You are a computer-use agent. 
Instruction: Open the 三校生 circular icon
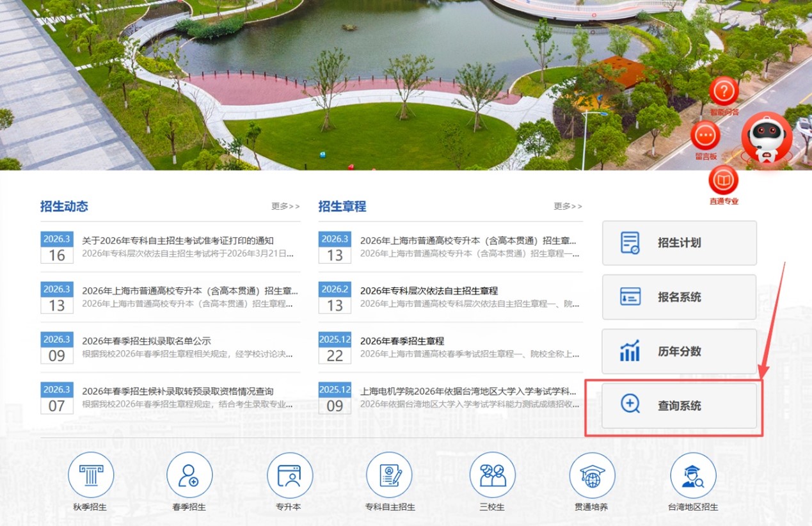tap(491, 475)
